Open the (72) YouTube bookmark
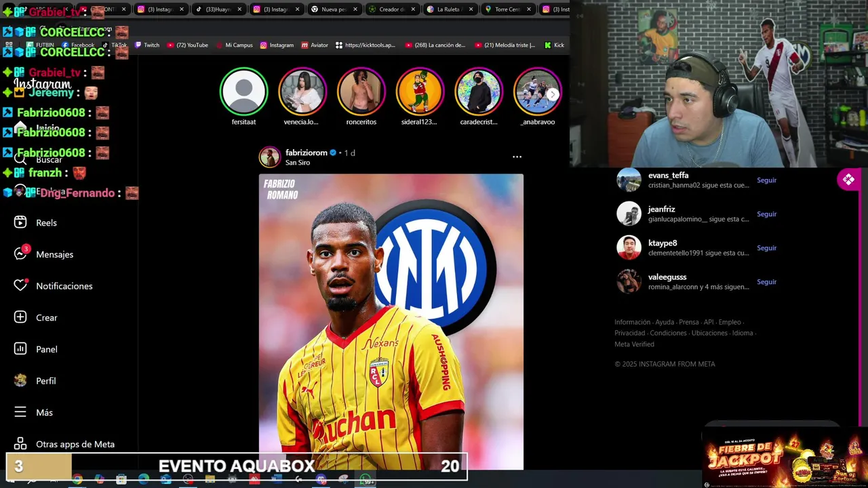The height and width of the screenshot is (488, 868). (x=188, y=45)
